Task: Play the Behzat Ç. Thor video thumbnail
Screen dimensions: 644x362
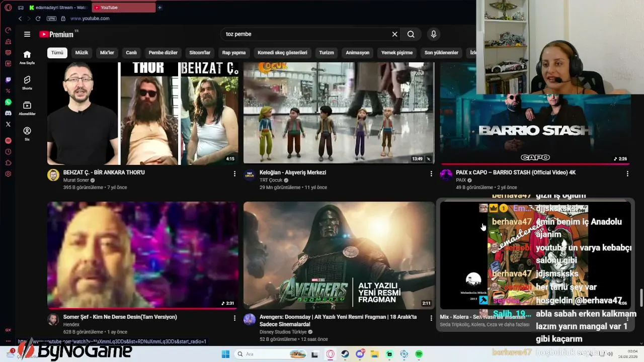Action: point(143,113)
